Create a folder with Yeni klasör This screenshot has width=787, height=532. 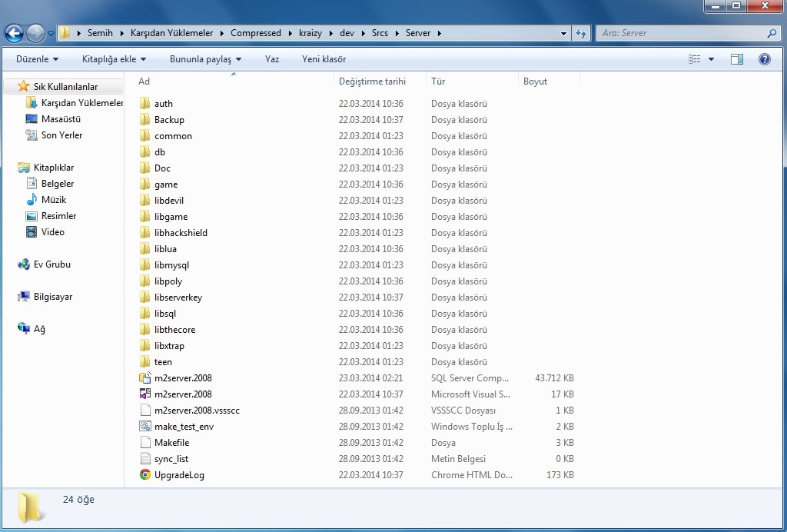(324, 59)
